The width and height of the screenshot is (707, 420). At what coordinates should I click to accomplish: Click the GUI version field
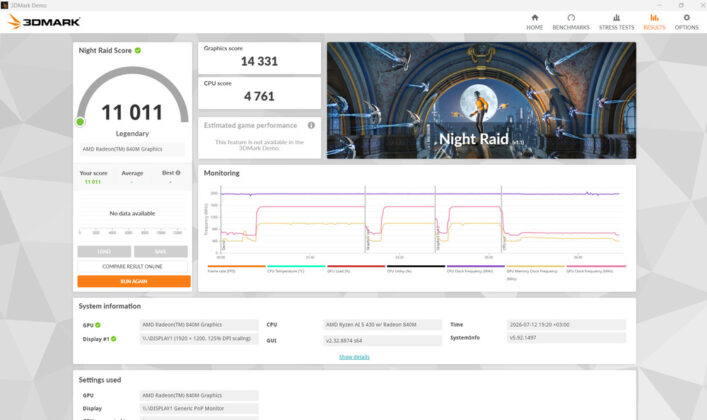tap(382, 341)
